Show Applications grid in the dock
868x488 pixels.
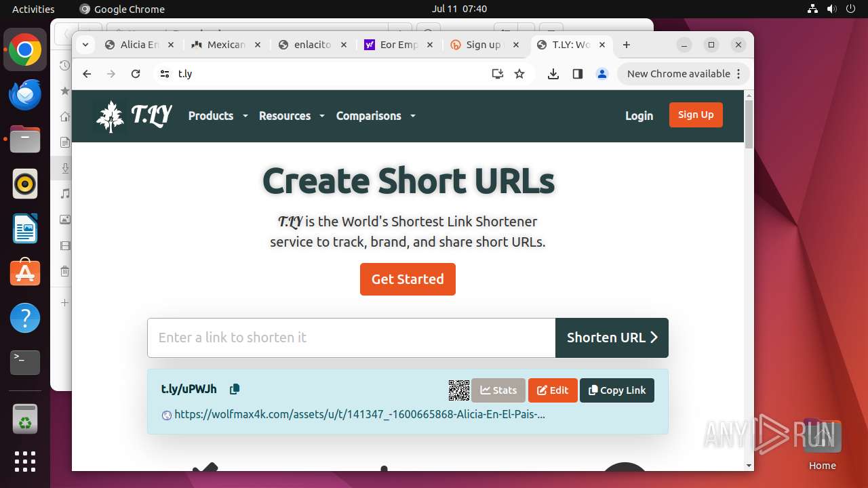(x=25, y=462)
